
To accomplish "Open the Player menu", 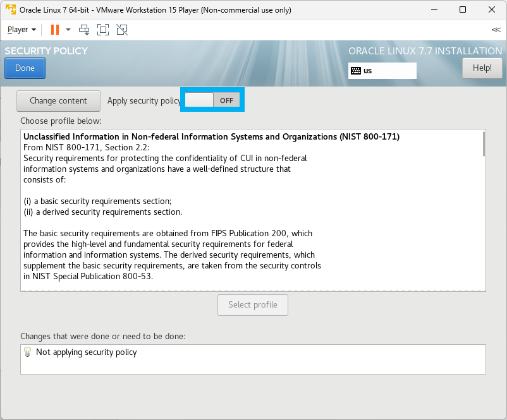I will [x=21, y=30].
